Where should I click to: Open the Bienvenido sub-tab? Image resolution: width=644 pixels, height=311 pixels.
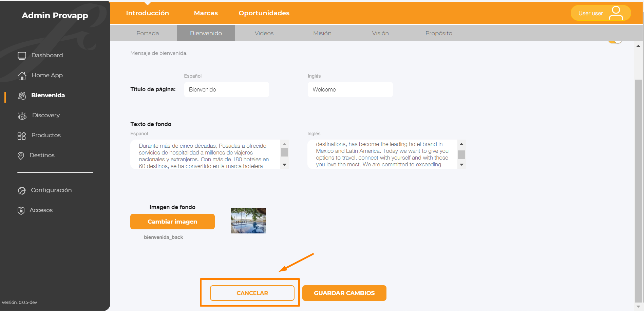pyautogui.click(x=206, y=33)
